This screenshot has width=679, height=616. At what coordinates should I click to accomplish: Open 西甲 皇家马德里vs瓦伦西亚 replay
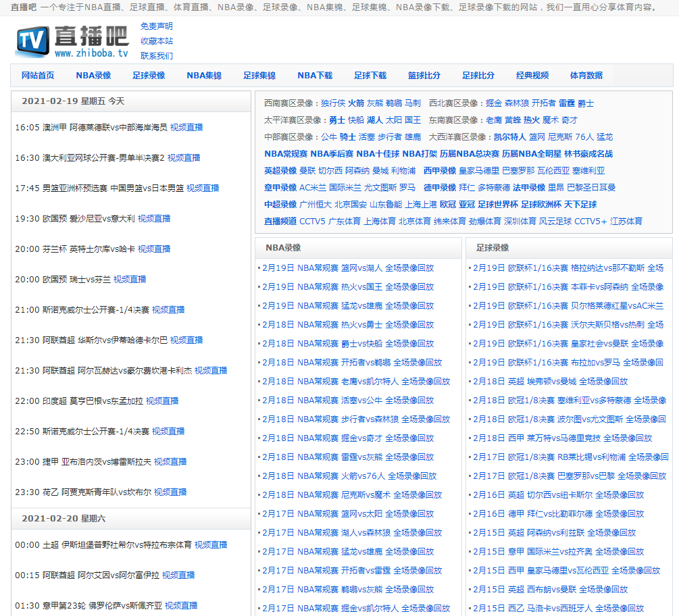566,571
